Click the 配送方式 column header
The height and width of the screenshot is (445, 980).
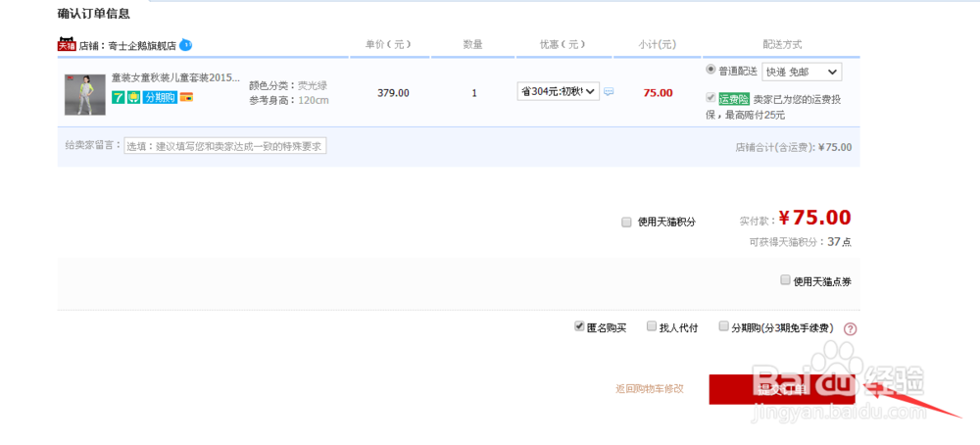(x=782, y=44)
